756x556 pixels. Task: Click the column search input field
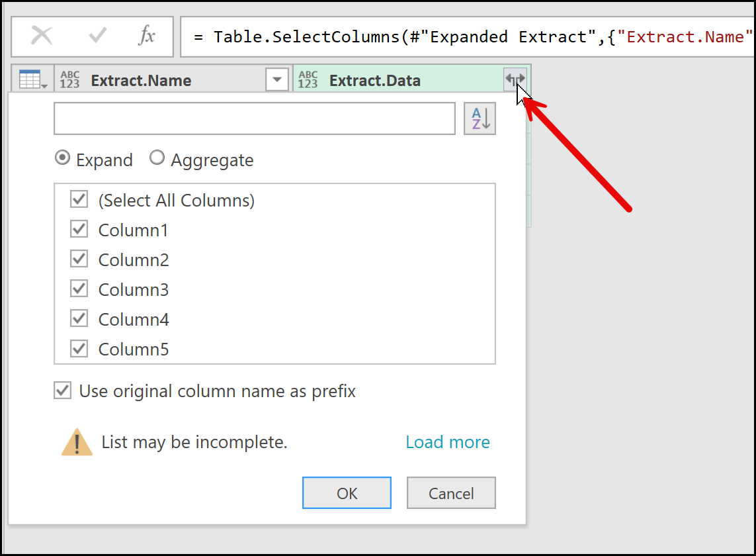[x=255, y=119]
